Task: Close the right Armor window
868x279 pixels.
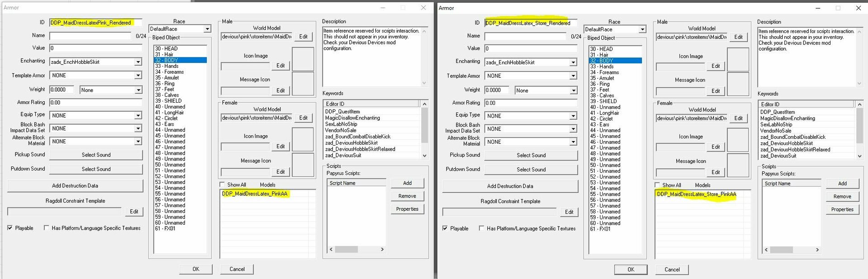Action: pos(858,8)
